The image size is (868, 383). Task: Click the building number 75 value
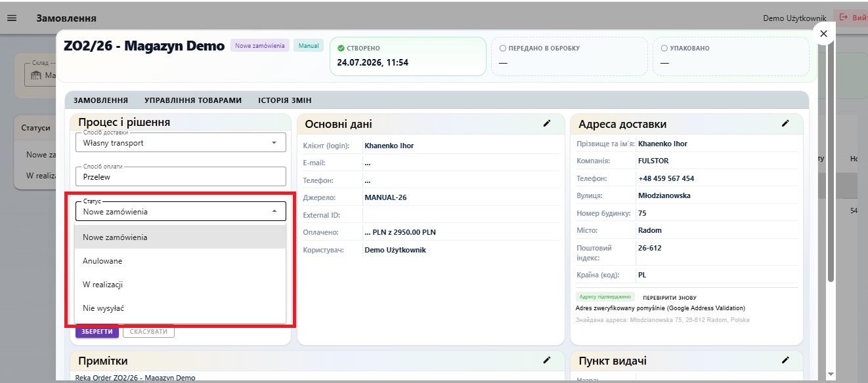coord(642,213)
